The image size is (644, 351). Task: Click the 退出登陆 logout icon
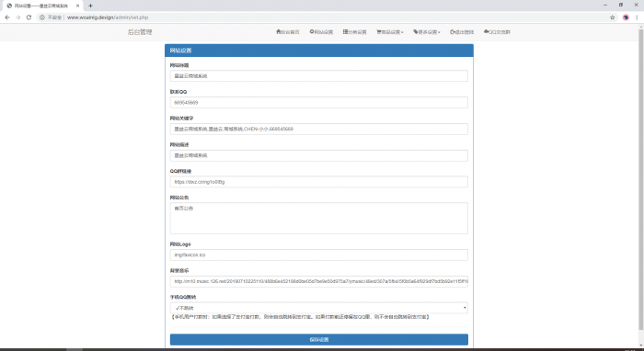[x=453, y=31]
